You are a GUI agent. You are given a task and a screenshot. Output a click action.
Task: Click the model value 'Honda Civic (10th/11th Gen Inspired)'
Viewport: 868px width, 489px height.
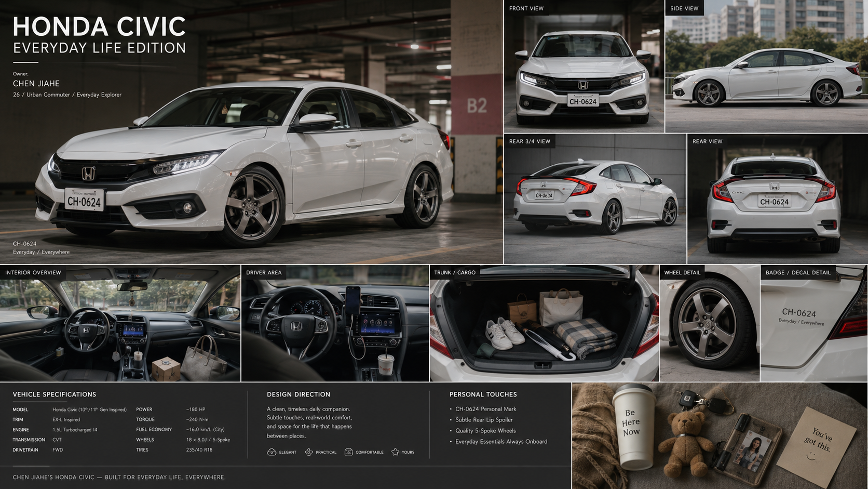89,409
